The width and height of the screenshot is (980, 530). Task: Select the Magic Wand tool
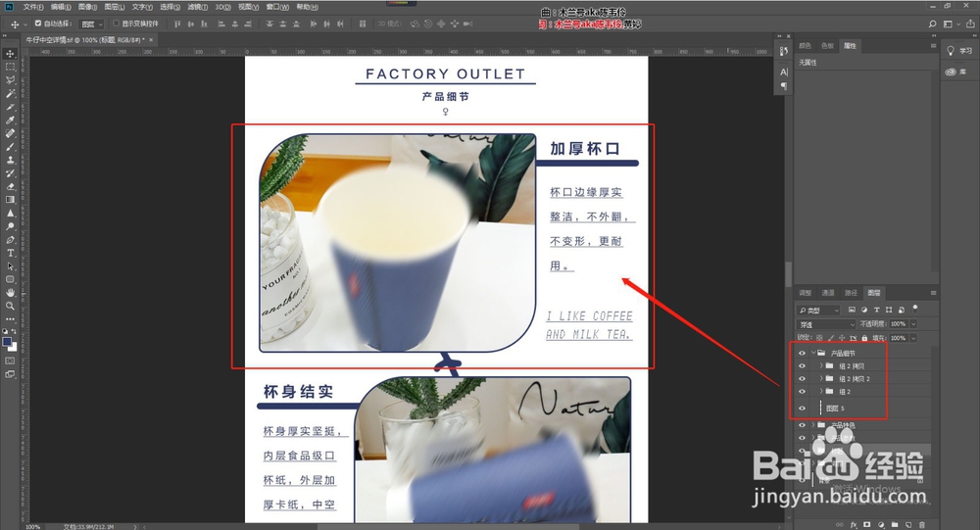[11, 93]
